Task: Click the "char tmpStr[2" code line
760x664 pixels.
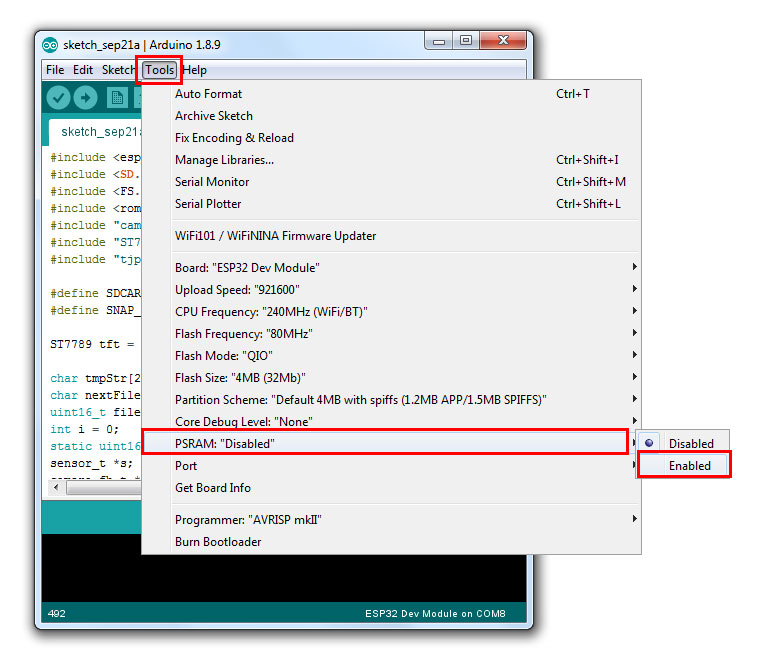Action: (x=95, y=378)
